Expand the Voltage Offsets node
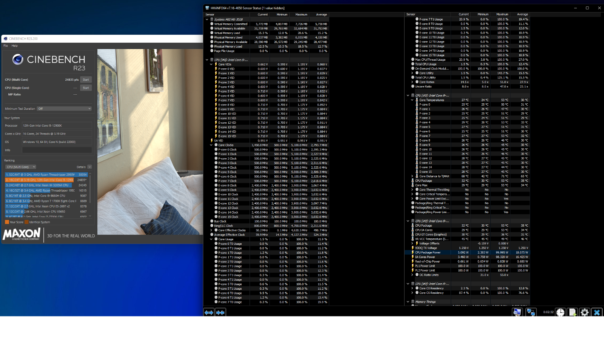604x364 pixels. tap(412, 243)
